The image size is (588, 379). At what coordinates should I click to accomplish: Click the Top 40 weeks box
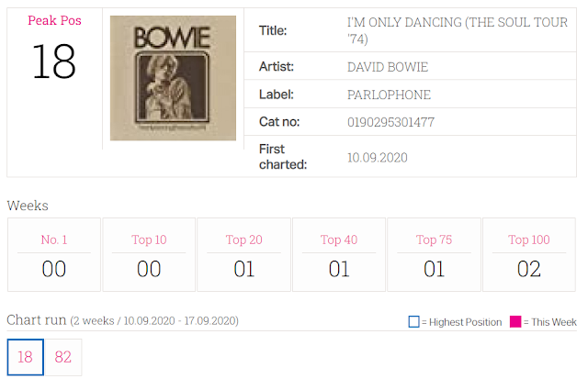[339, 255]
